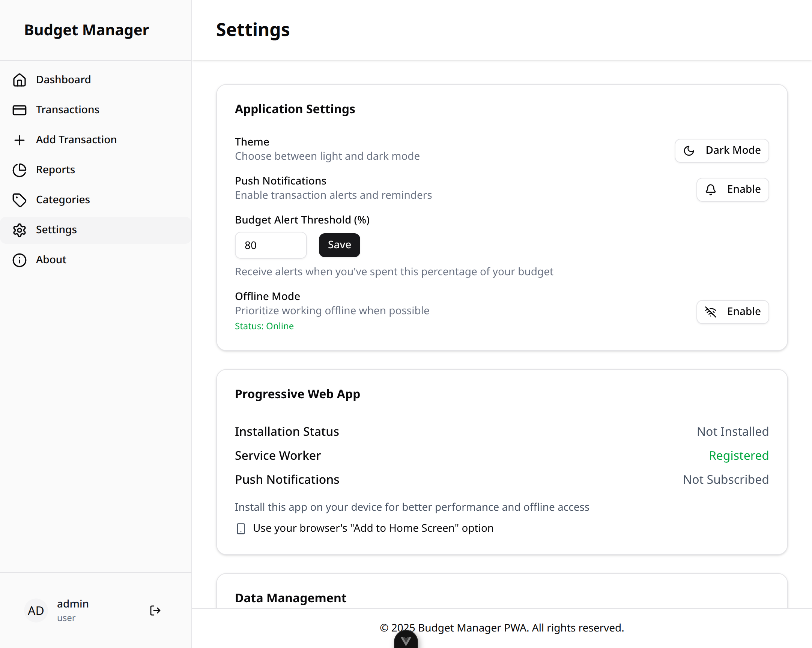812x648 pixels.
Task: Enable Offline Mode
Action: (732, 312)
